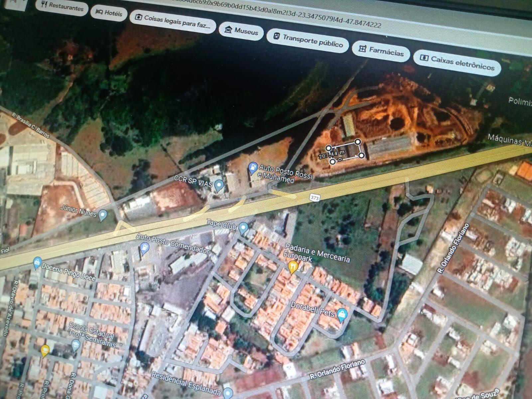The width and height of the screenshot is (532, 399).
Task: Click vertical R. Orlando Floriano street label
Action: 454,248
